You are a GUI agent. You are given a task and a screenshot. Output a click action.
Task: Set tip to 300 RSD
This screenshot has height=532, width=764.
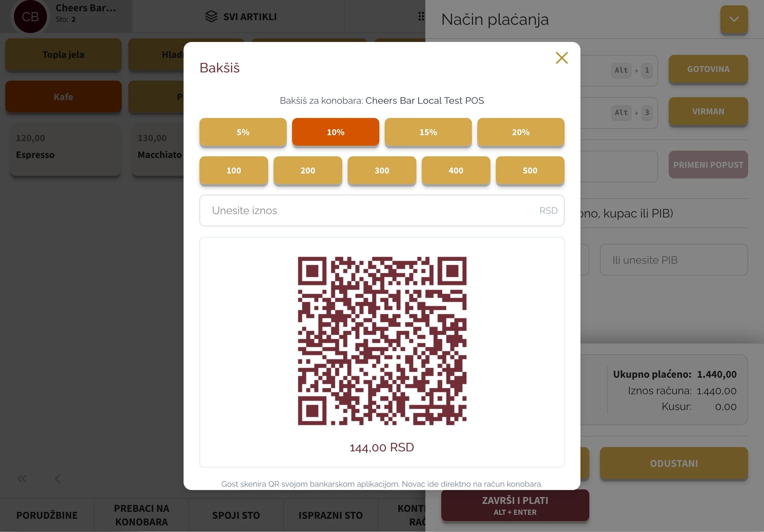point(382,170)
